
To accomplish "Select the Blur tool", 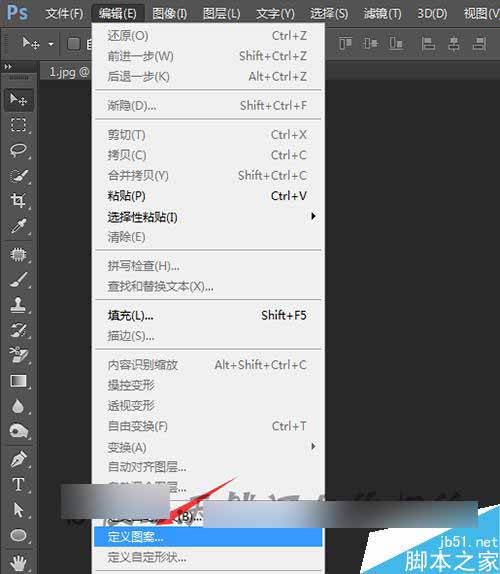I will (x=18, y=406).
